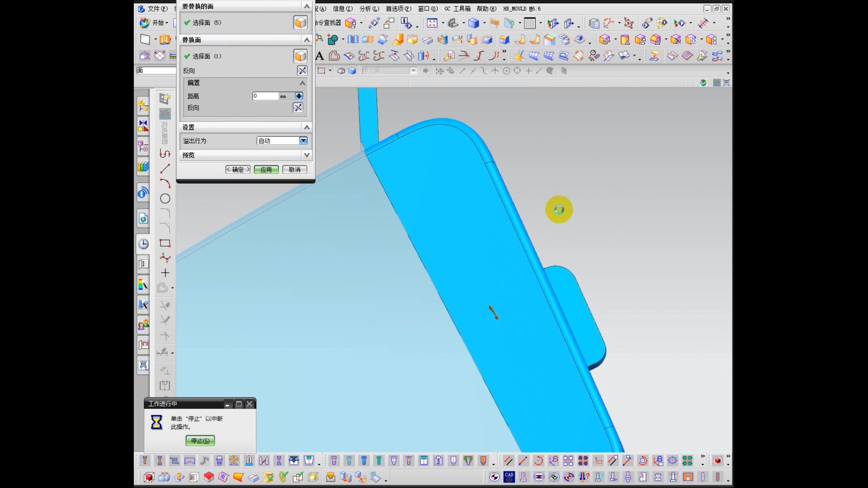Image resolution: width=868 pixels, height=488 pixels.
Task: Select the sketch circle tool
Action: coord(165,198)
